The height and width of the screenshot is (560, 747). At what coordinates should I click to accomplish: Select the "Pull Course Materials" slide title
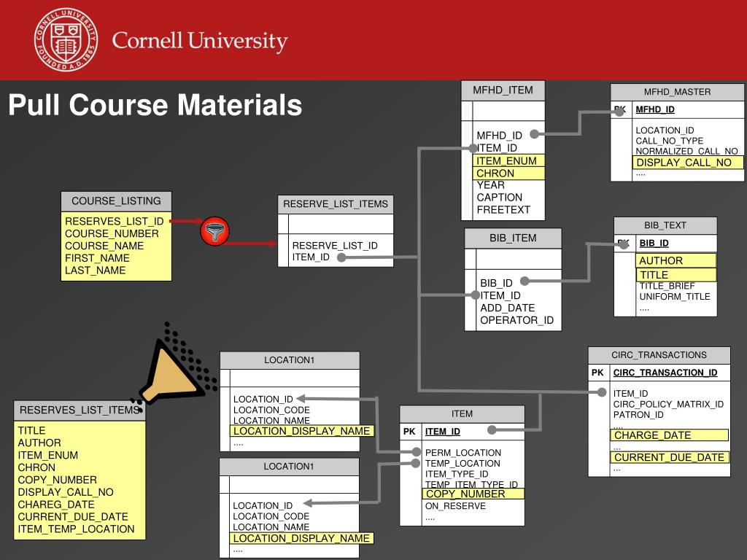tap(155, 105)
